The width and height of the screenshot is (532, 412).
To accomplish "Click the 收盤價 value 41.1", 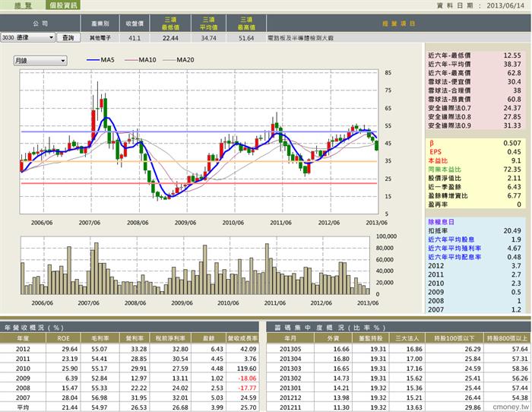I will 135,38.
